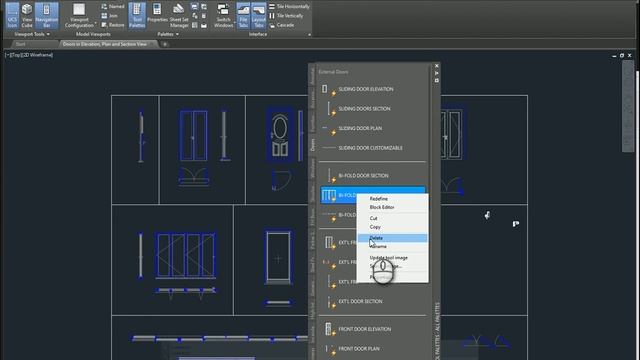Click the Restore viewports button
This screenshot has height=360, width=640.
pyautogui.click(x=113, y=25)
